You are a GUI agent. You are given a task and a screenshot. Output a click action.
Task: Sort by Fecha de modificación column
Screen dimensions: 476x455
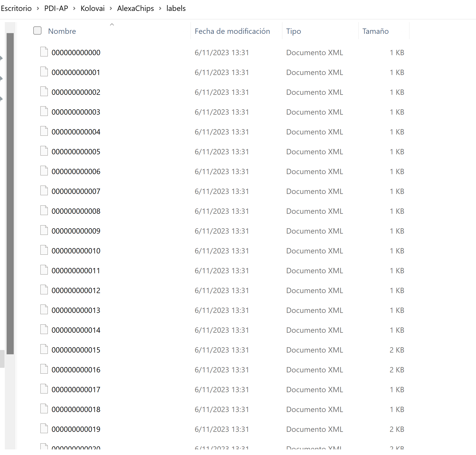pyautogui.click(x=232, y=31)
